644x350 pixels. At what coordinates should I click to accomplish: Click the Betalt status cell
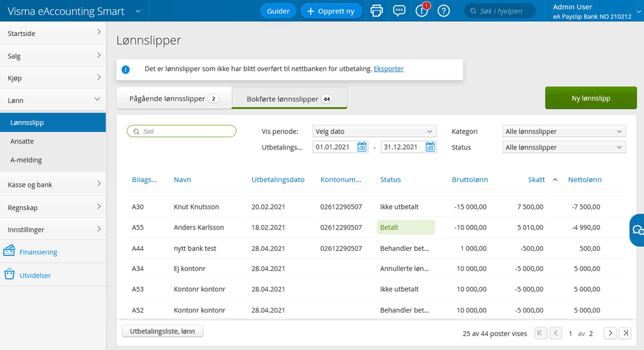(x=405, y=227)
